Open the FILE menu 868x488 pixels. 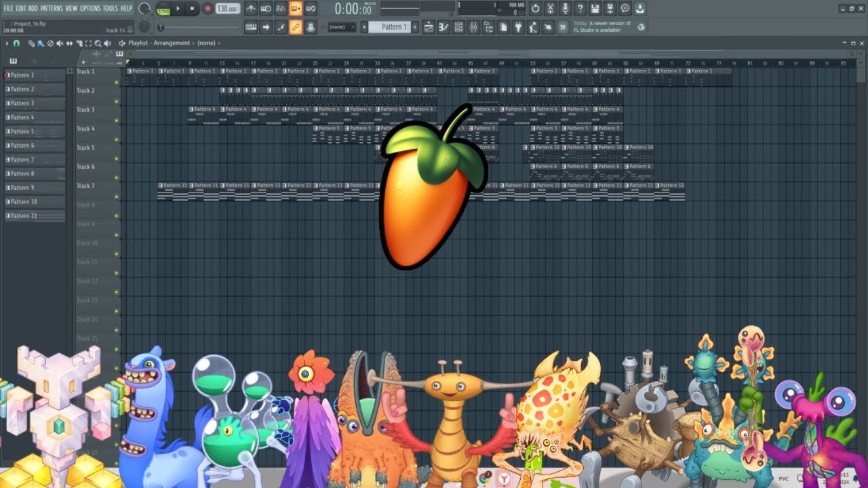8,8
